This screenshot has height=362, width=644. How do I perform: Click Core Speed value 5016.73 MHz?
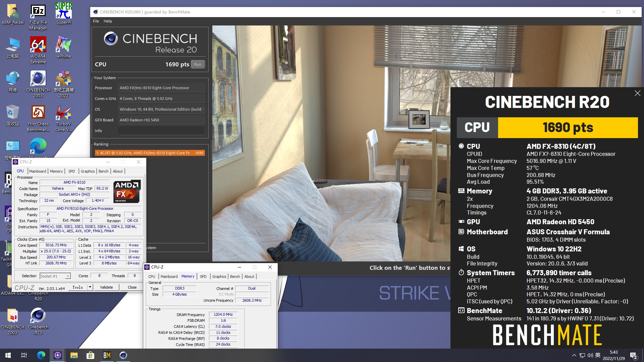56,245
